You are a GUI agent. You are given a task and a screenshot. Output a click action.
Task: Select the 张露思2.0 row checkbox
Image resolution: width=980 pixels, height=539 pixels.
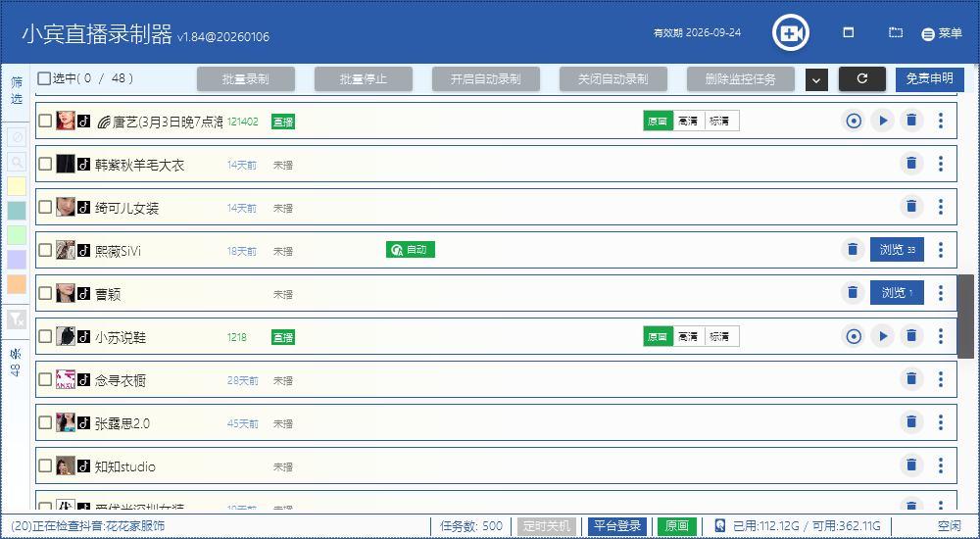click(45, 422)
